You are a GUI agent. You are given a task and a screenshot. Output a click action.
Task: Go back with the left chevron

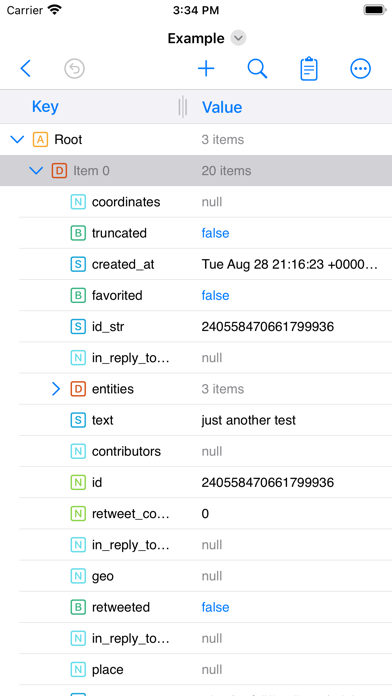coord(26,69)
